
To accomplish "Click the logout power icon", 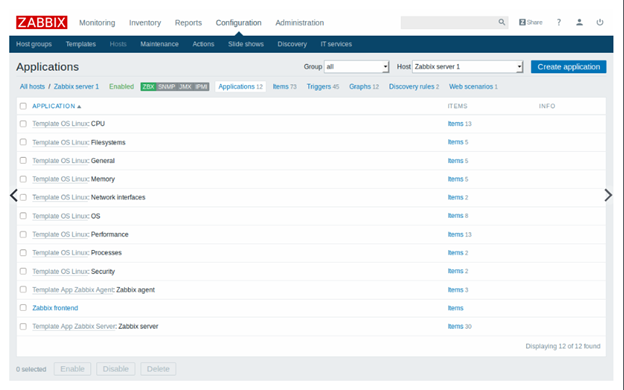I will tap(600, 22).
